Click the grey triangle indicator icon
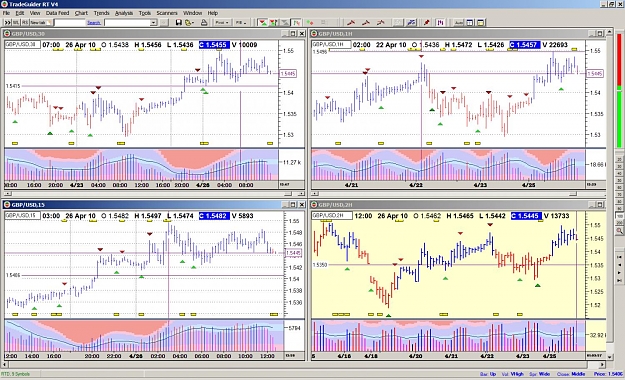Image resolution: width=625 pixels, height=380 pixels. click(285, 23)
